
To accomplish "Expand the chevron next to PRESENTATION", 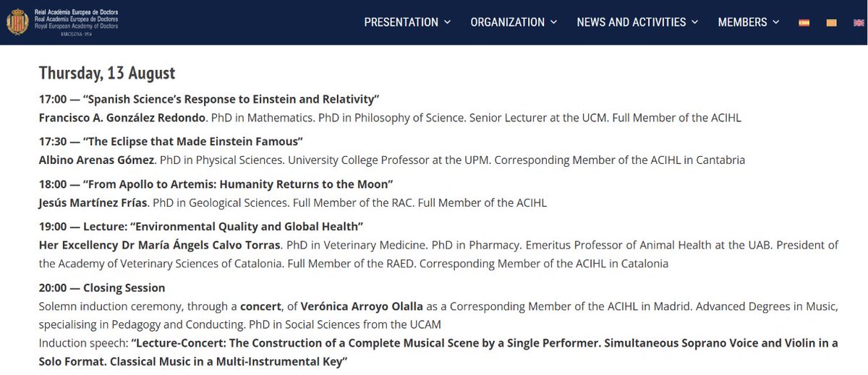I will tap(447, 22).
